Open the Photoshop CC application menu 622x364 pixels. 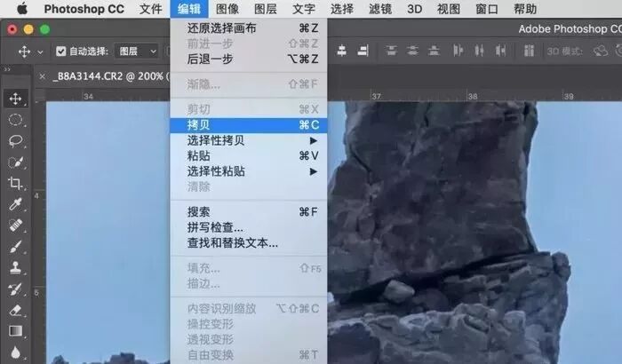point(84,9)
